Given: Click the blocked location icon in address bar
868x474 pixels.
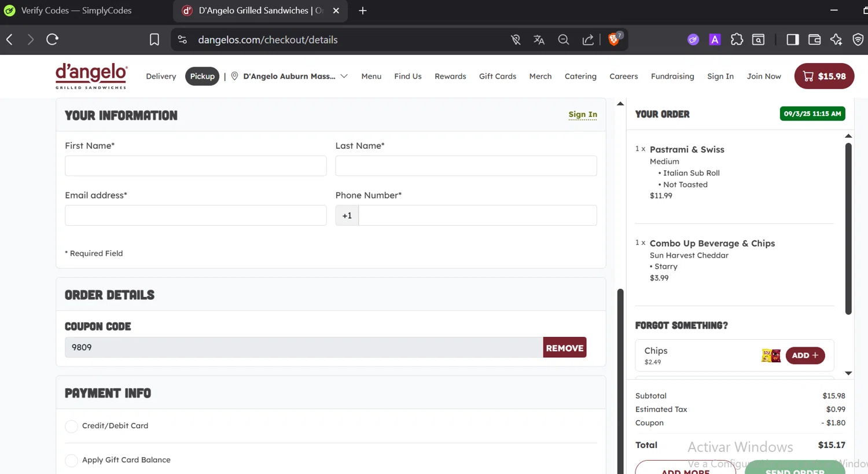Looking at the screenshot, I should pos(516,39).
